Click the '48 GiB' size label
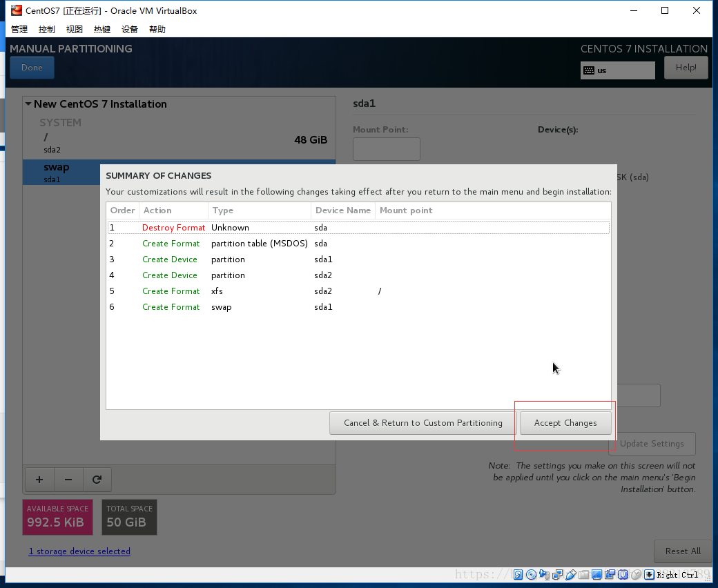The height and width of the screenshot is (588, 718). pos(311,140)
